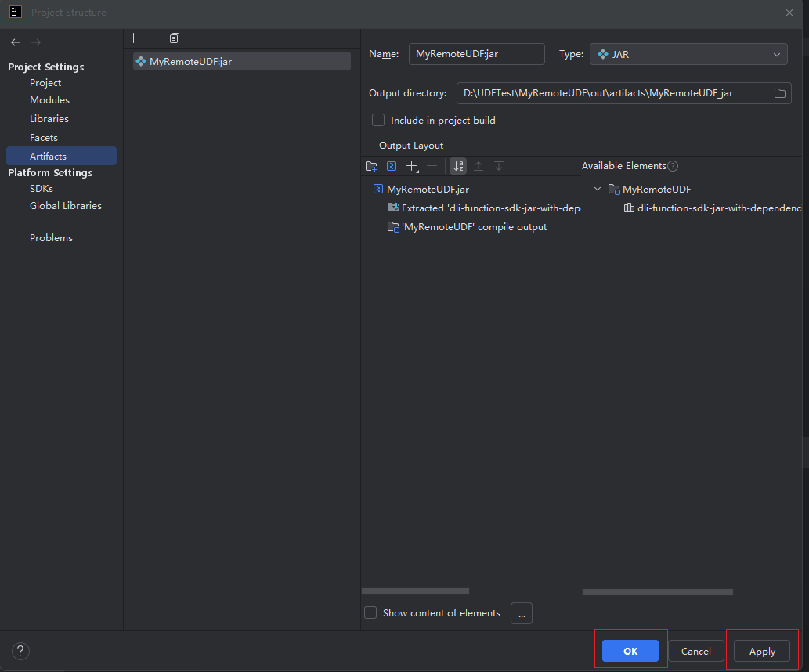Select MyRemoteUDF:jar in the artifact list
This screenshot has width=809, height=672.
point(241,61)
